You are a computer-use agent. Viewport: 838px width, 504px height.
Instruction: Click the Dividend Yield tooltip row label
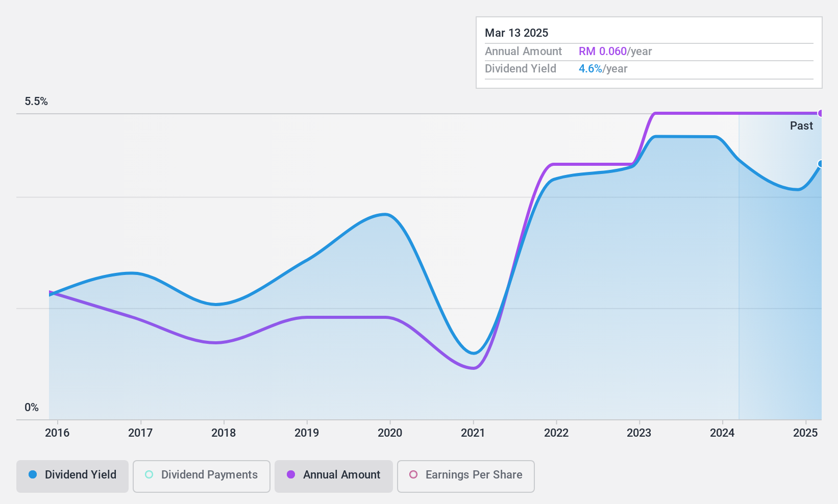[x=521, y=69]
